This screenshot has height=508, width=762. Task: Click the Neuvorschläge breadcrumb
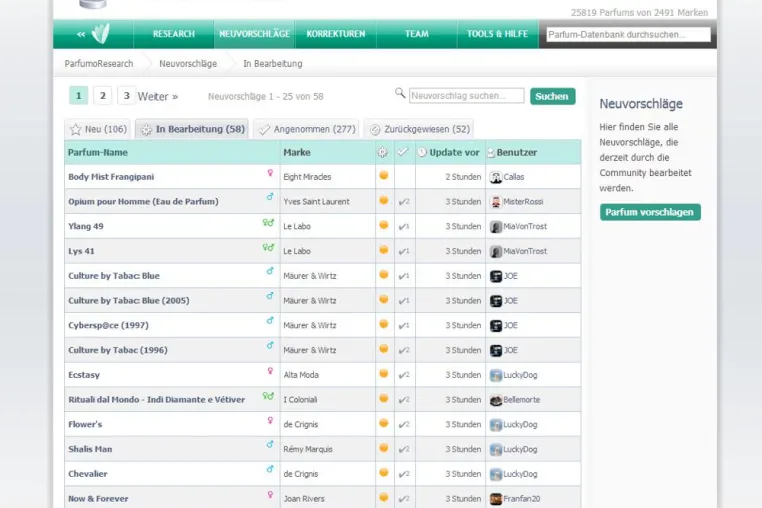pos(188,64)
